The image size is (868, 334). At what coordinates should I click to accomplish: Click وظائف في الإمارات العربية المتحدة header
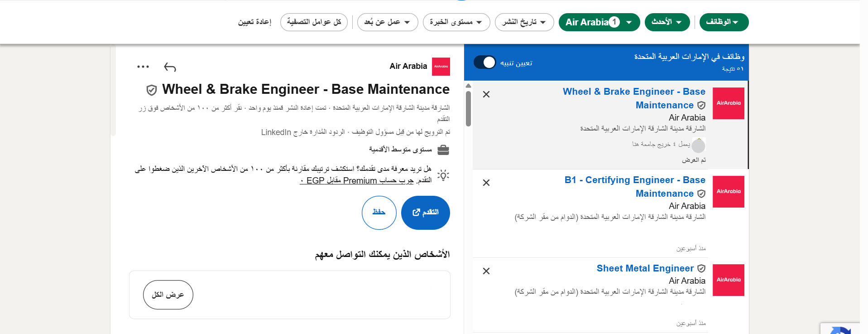(689, 57)
